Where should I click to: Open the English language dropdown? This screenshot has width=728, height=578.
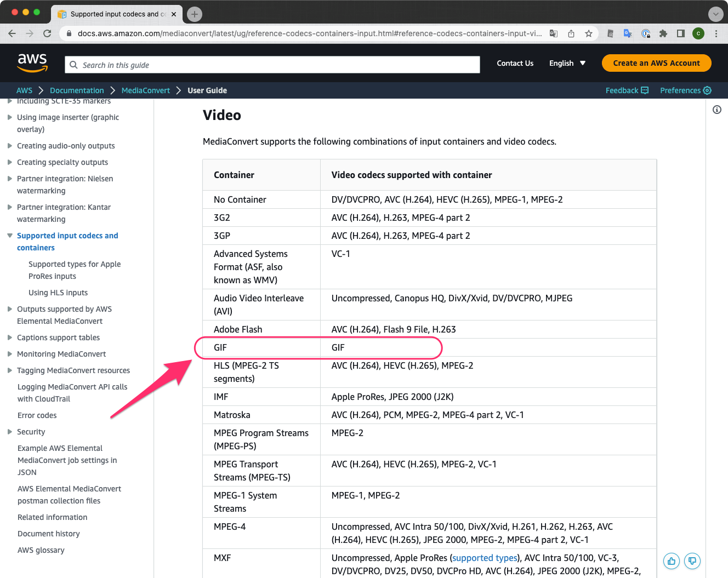click(x=567, y=63)
